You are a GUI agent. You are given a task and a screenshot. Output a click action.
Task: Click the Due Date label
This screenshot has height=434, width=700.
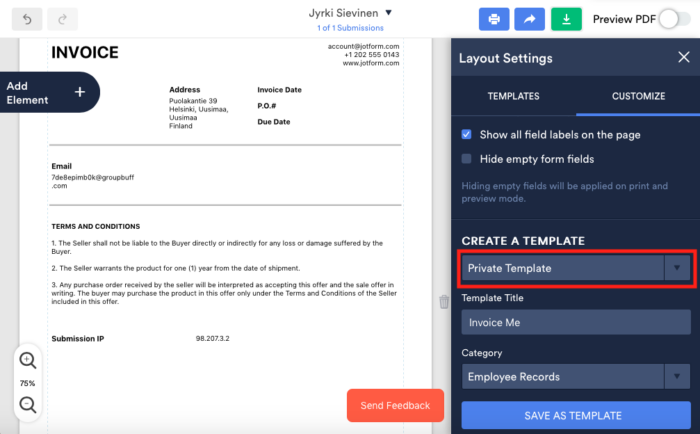(x=274, y=122)
